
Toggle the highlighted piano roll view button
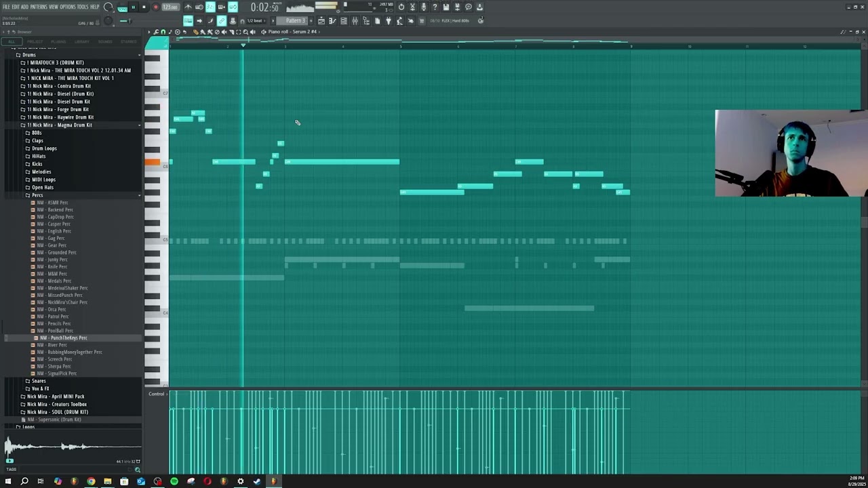[189, 20]
